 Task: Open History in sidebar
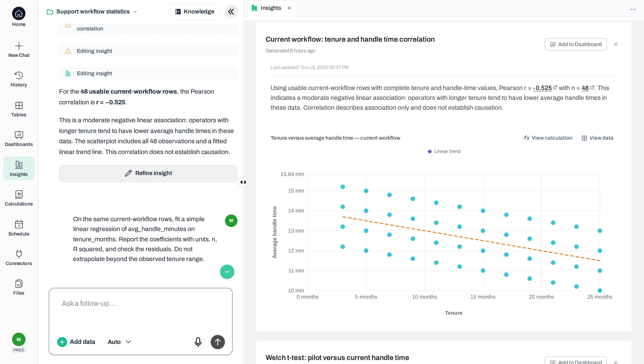coord(19,79)
